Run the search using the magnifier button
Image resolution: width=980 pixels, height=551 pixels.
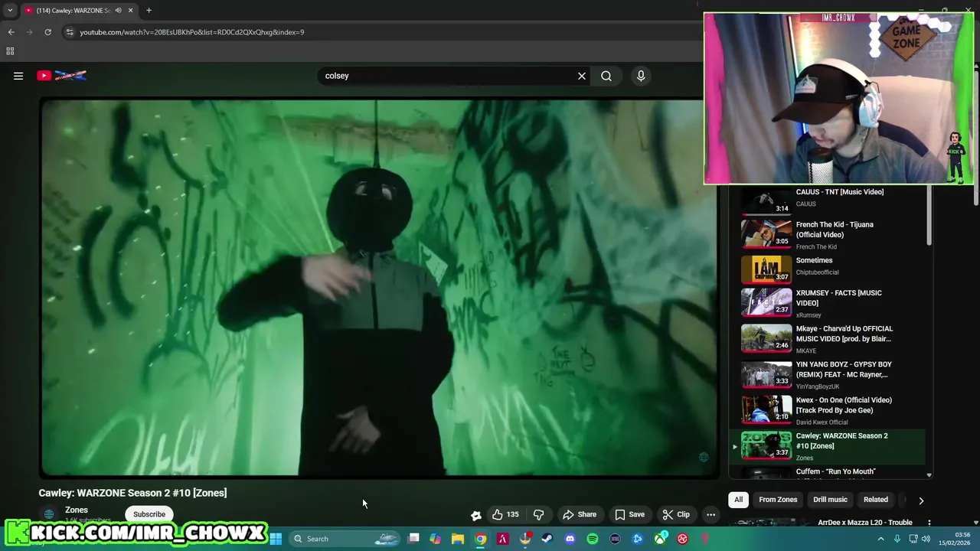(x=606, y=76)
